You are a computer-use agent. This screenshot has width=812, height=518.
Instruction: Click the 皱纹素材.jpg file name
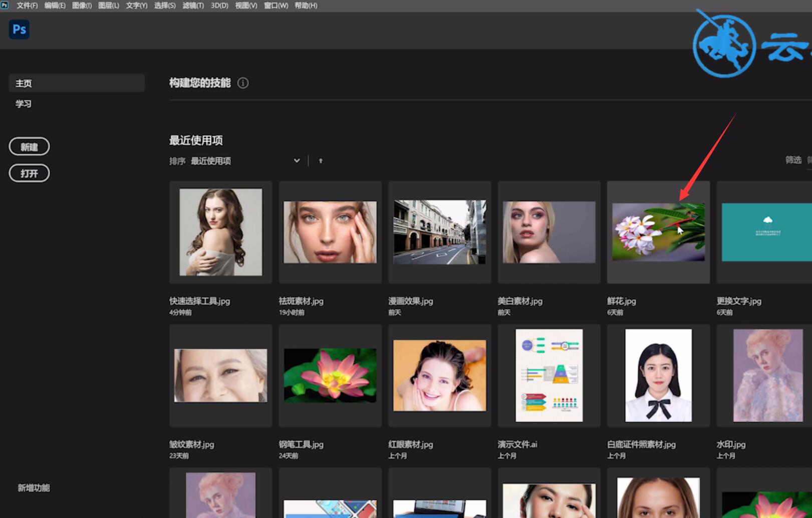tap(192, 444)
